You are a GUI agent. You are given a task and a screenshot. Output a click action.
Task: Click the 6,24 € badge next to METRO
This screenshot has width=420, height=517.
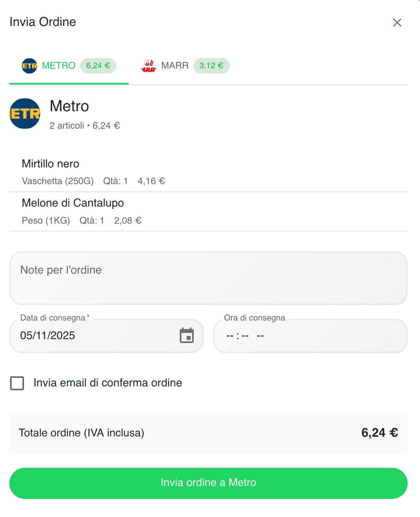pyautogui.click(x=98, y=65)
